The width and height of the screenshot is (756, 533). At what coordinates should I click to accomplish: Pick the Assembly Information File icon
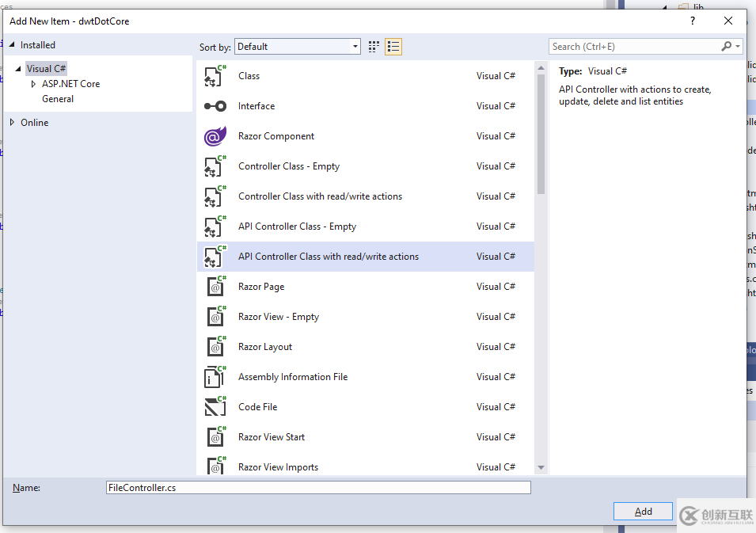pos(215,377)
